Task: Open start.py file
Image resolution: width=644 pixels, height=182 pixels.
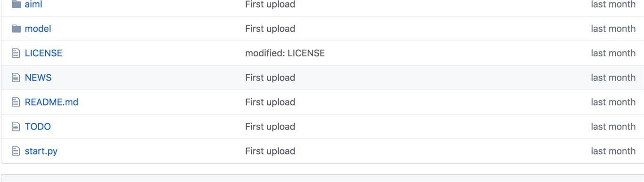Action: pos(41,151)
